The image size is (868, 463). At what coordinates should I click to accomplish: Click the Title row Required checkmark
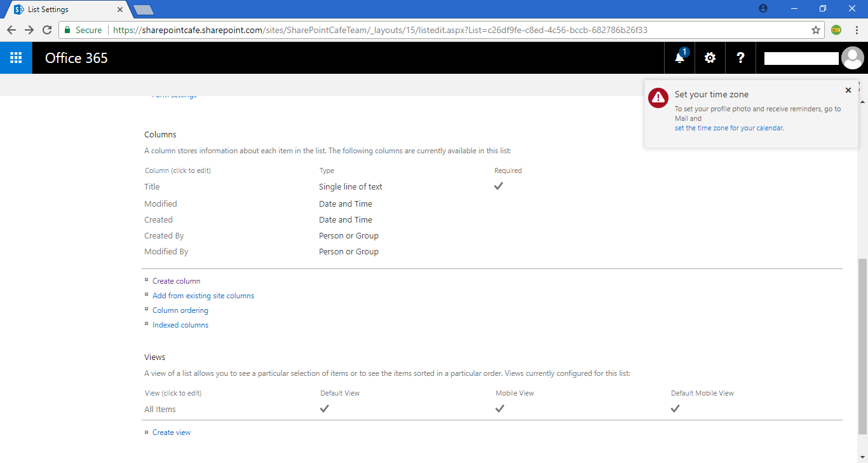499,186
